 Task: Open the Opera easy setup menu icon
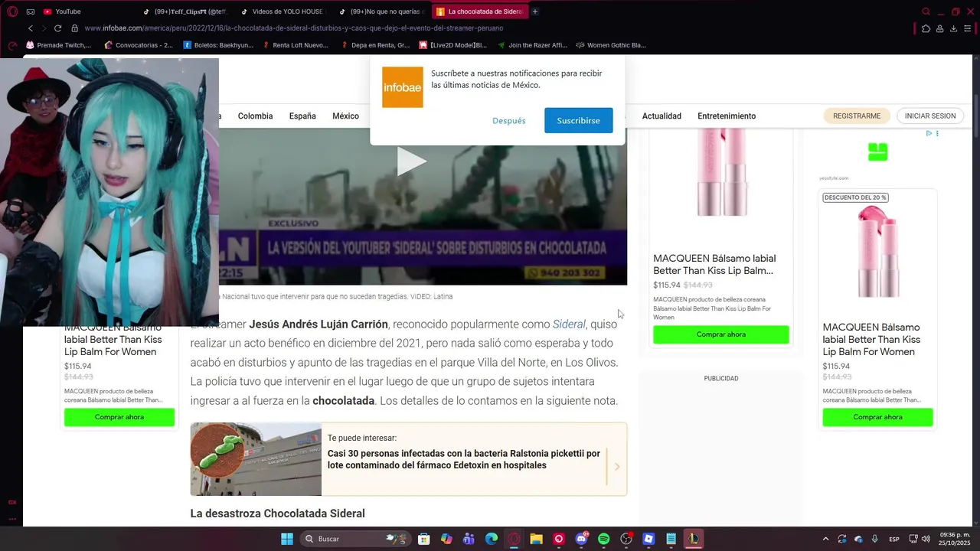click(968, 28)
